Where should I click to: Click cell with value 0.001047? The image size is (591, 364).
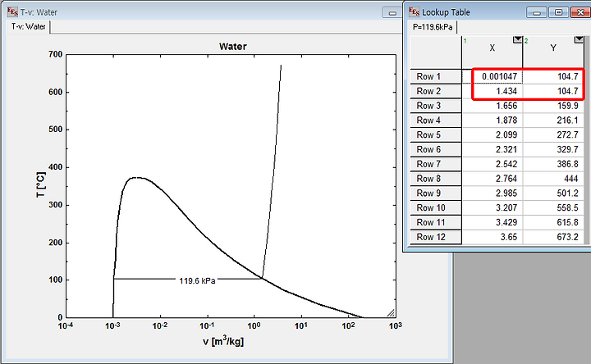click(492, 76)
